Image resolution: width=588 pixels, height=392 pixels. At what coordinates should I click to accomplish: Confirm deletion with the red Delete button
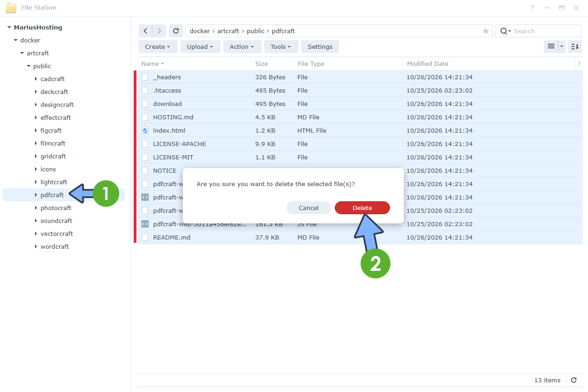[x=362, y=208]
